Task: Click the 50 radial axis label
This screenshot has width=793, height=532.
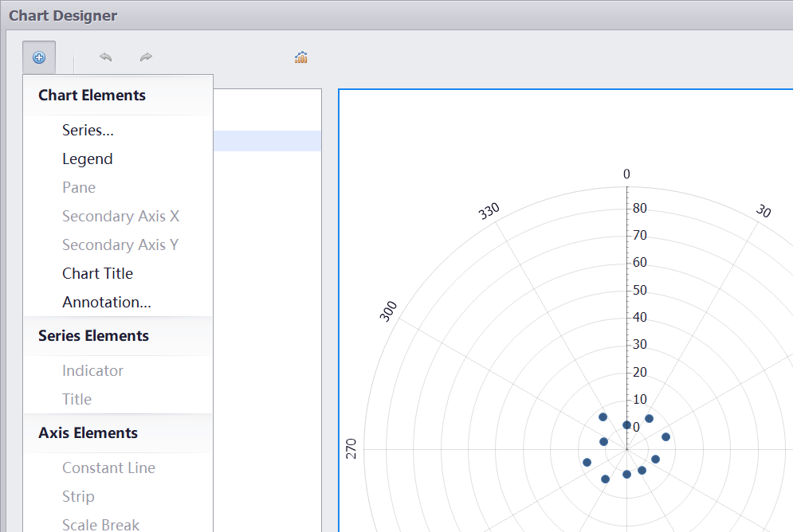Action: pos(640,290)
